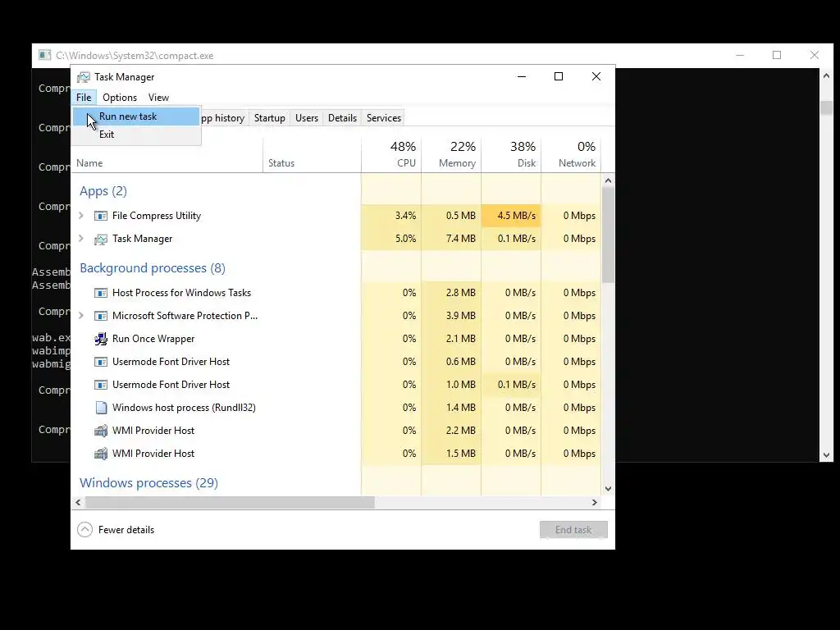The width and height of the screenshot is (840, 630).
Task: Click the horizontal scroll right arrow
Action: coord(594,503)
